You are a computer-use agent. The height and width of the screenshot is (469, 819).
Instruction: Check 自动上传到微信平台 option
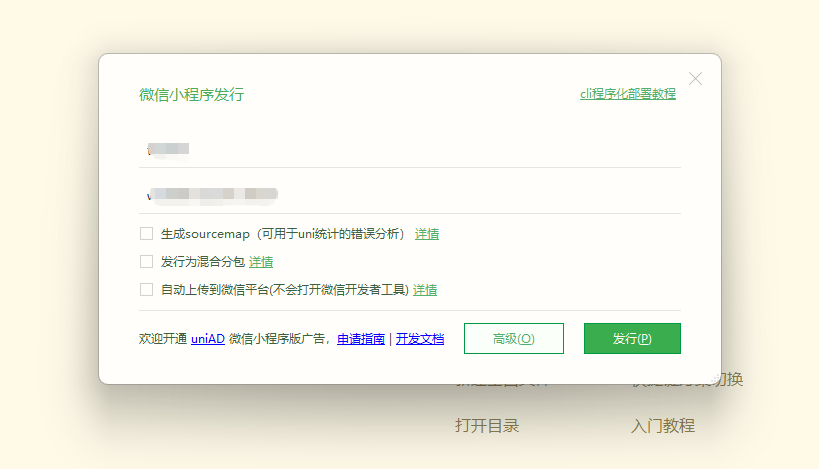coord(146,289)
